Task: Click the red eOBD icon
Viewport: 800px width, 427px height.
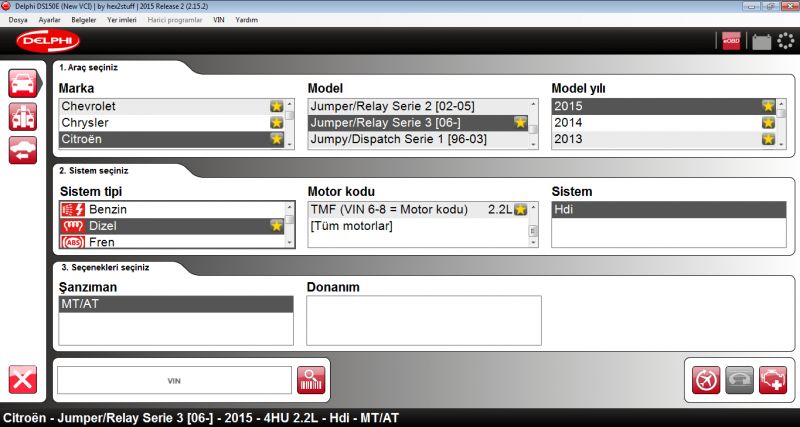Action: [731, 41]
